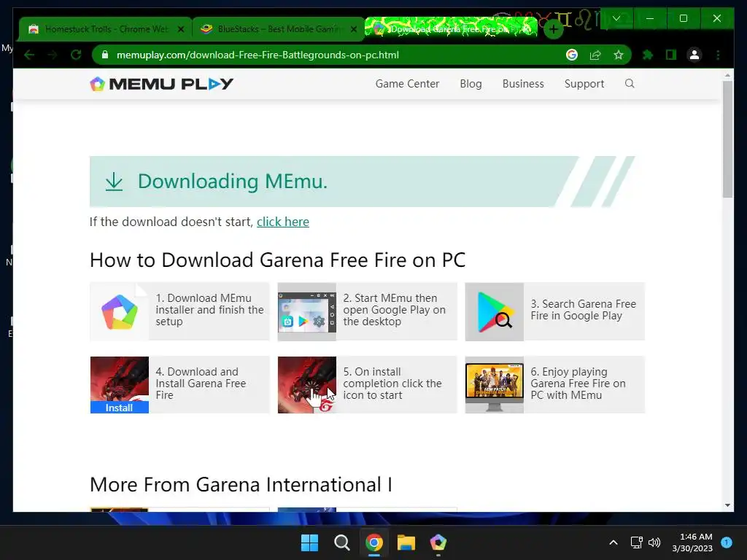Open the Support menu item
This screenshot has height=560, width=747.
(x=584, y=84)
